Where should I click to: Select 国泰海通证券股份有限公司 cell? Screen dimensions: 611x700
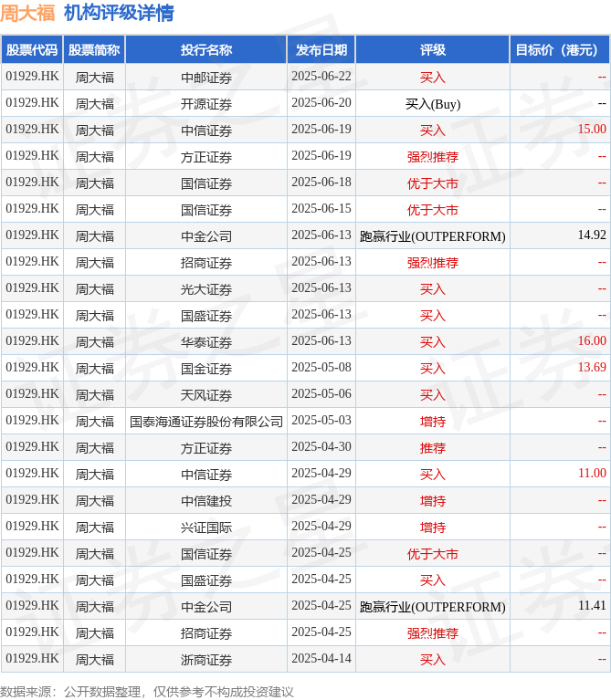coord(206,421)
